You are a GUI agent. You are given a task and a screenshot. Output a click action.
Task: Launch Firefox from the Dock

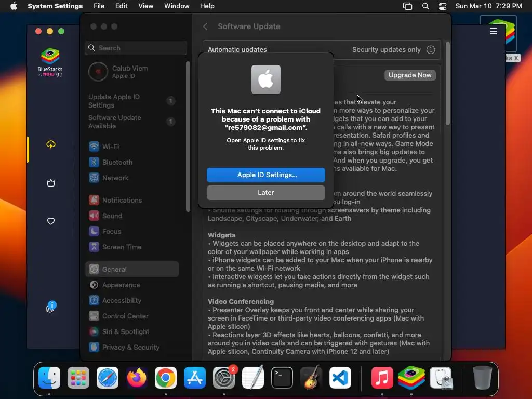(137, 378)
